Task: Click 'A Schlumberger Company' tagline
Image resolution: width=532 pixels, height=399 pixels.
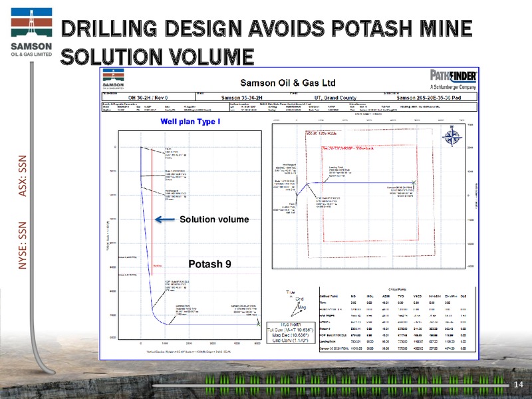Action: [x=453, y=87]
